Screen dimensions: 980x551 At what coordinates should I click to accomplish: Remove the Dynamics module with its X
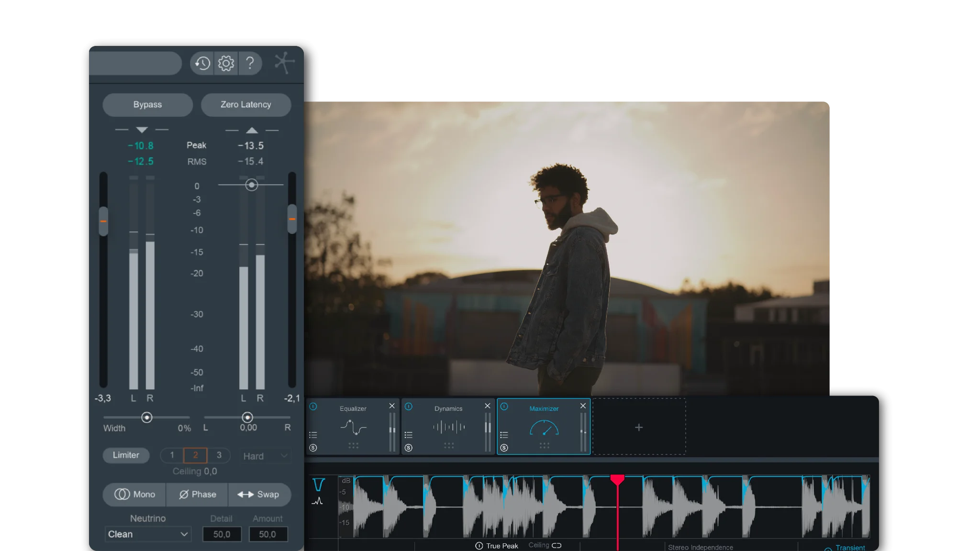[x=488, y=406]
